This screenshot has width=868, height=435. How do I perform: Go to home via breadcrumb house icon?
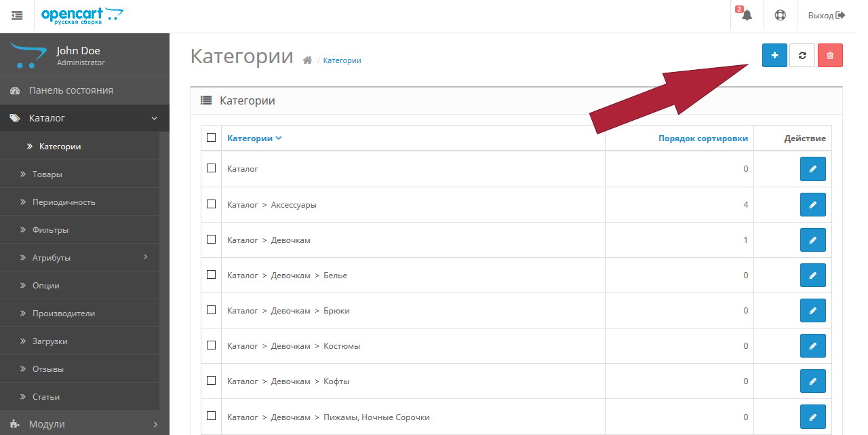click(x=307, y=60)
